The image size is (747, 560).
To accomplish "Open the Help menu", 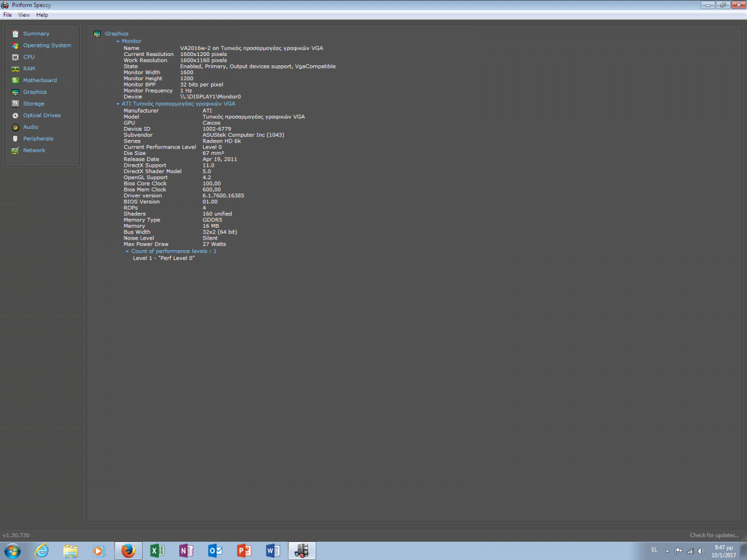I will tap(42, 15).
